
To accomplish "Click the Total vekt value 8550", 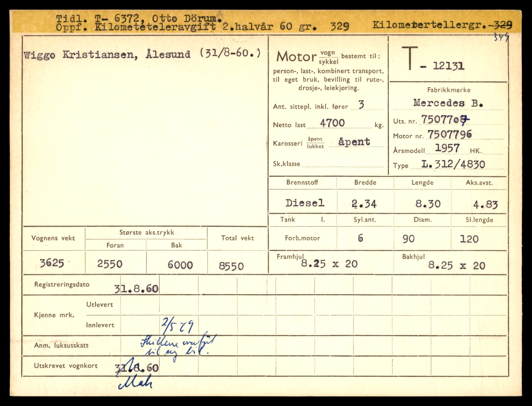I will click(231, 266).
